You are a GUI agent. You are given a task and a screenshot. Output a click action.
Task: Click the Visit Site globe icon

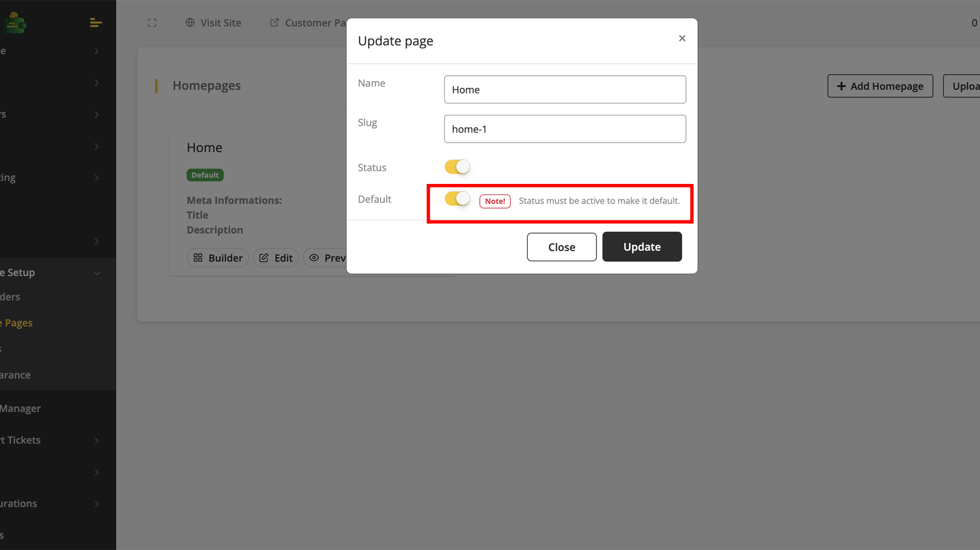(x=190, y=22)
